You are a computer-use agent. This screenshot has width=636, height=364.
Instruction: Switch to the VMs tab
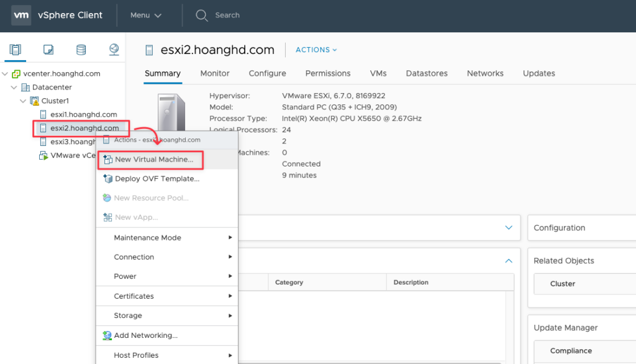pos(378,73)
